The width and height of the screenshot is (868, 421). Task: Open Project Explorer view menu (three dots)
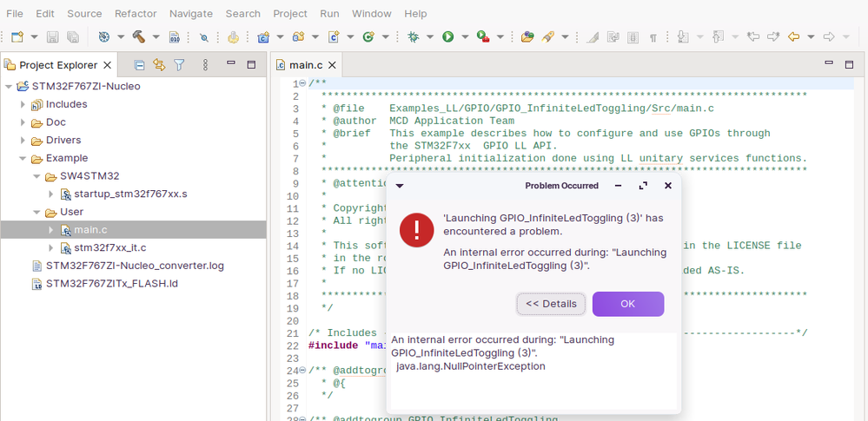pos(205,65)
